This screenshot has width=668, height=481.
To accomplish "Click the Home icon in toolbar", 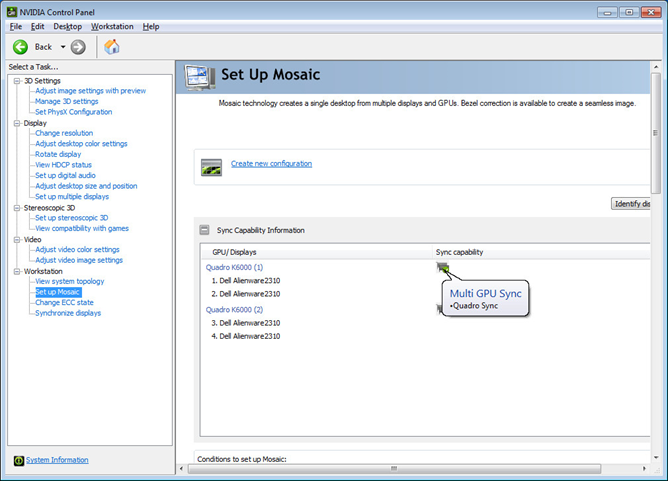I will pyautogui.click(x=112, y=47).
